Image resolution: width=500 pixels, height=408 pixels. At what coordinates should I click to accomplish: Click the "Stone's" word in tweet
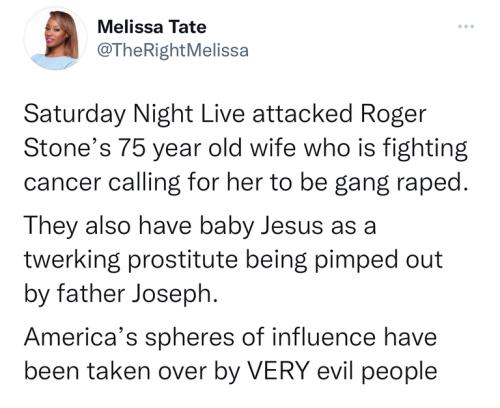68,148
